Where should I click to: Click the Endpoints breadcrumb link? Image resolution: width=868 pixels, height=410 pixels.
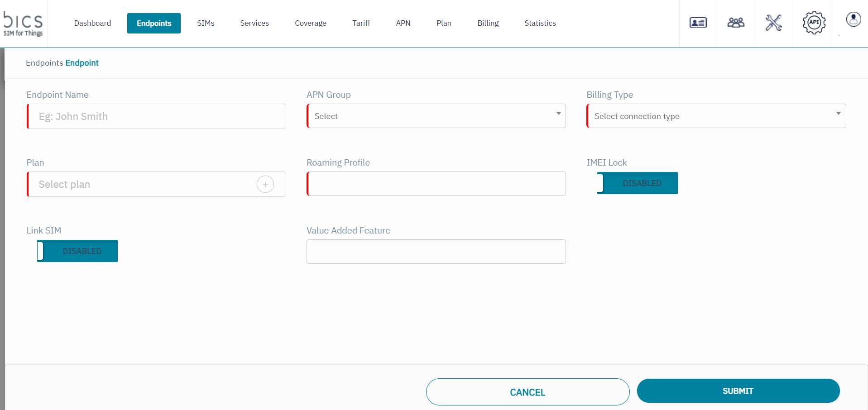coord(44,63)
